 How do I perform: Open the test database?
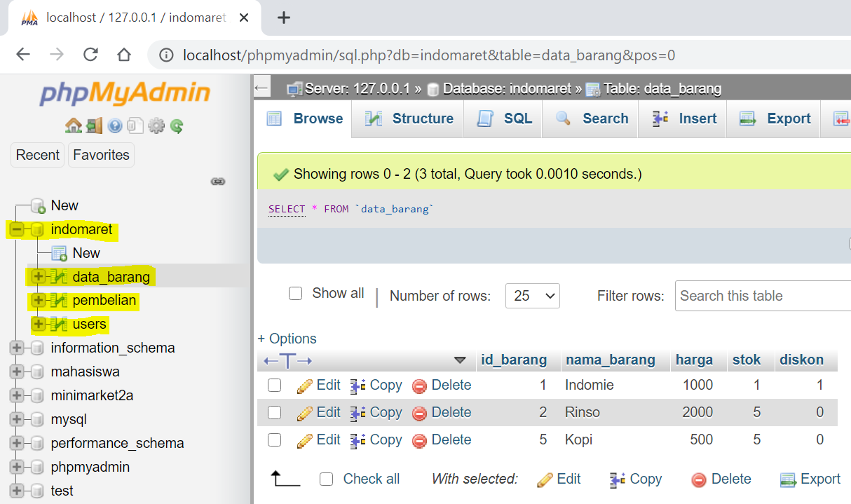[62, 491]
